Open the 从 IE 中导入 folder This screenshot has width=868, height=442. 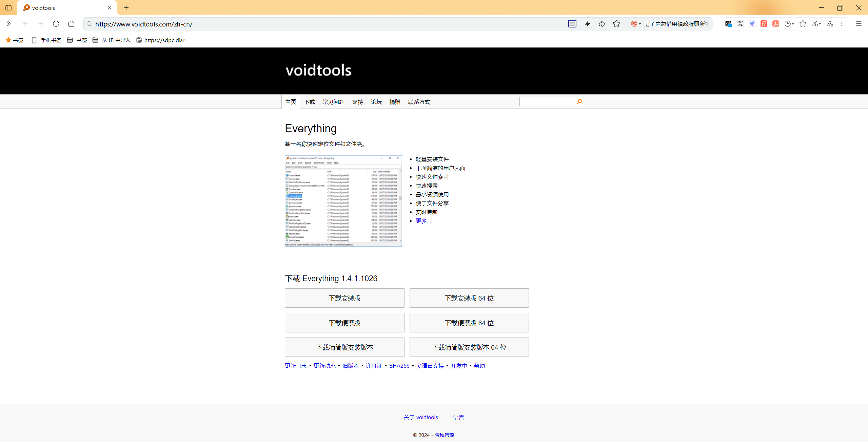(112, 40)
